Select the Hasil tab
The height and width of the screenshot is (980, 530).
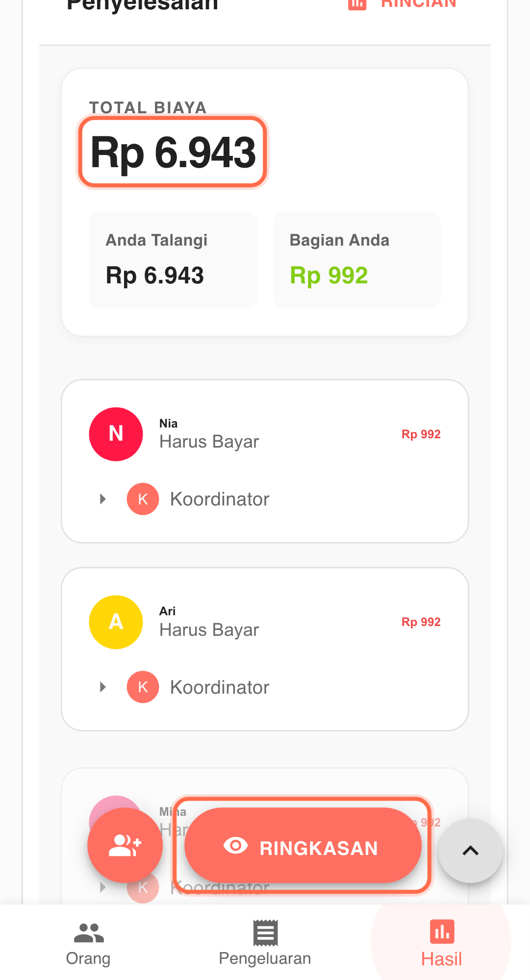click(x=441, y=944)
